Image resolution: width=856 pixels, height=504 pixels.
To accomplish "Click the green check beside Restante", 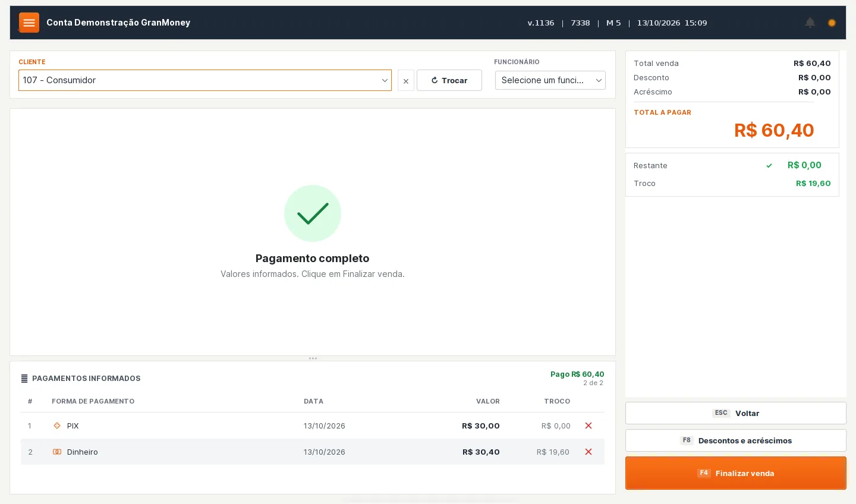I will coord(769,166).
